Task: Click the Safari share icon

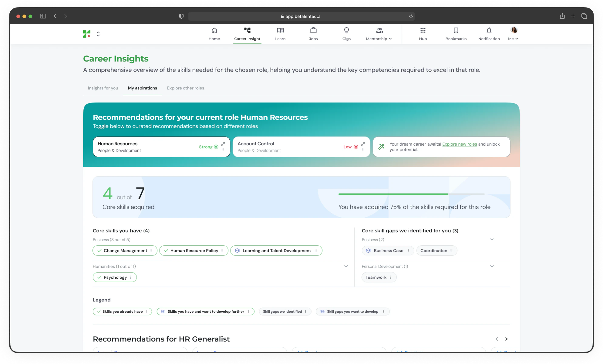Action: click(562, 16)
